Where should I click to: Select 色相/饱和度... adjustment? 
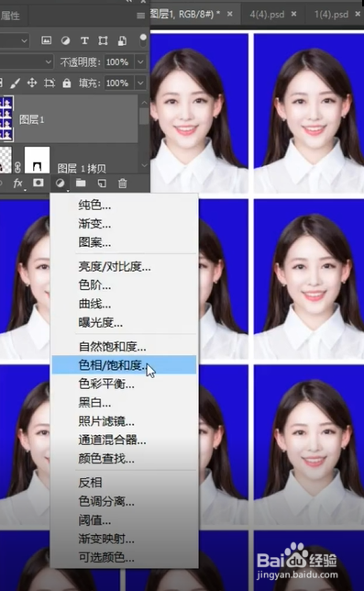tap(124, 365)
